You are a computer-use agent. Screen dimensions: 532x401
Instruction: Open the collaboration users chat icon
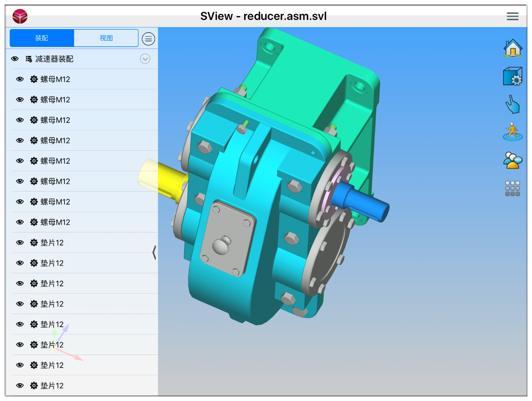512,160
